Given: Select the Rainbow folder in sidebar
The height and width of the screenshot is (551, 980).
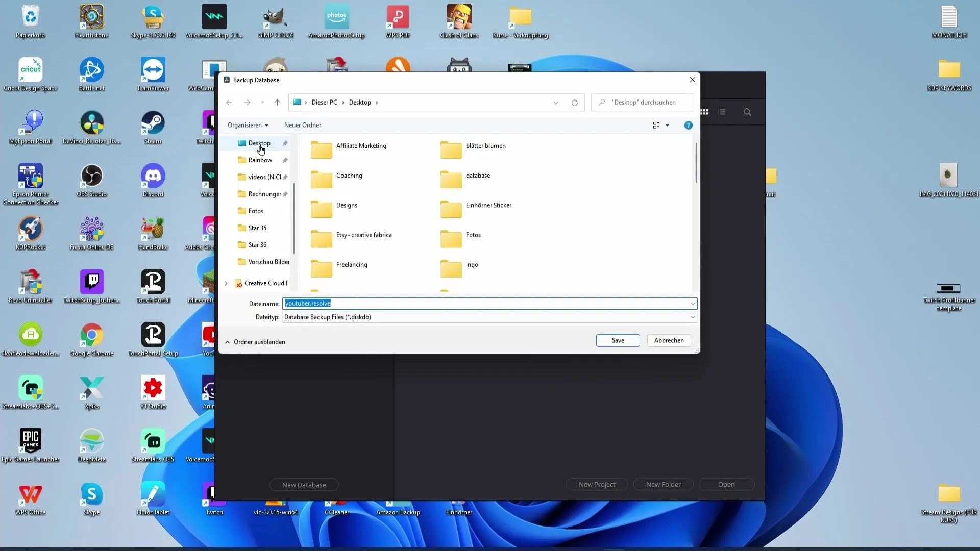Looking at the screenshot, I should [x=260, y=160].
